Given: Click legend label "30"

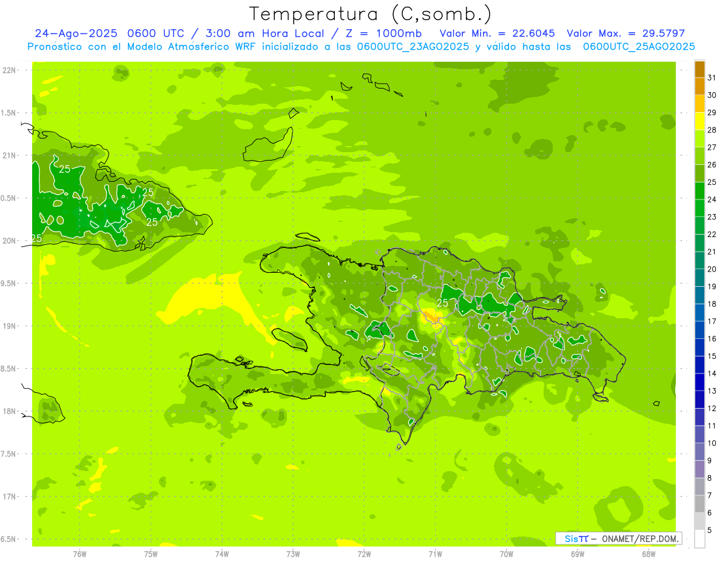Looking at the screenshot, I should pos(712,95).
